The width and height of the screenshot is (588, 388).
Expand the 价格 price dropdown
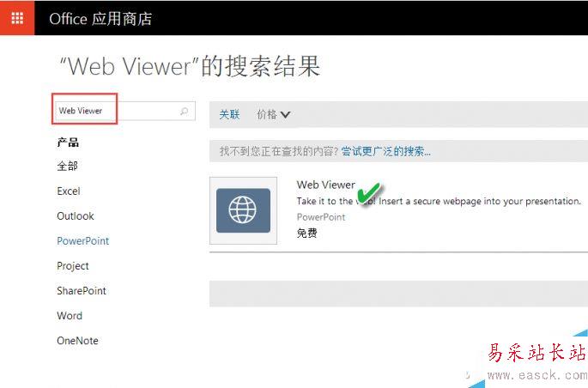tap(274, 114)
